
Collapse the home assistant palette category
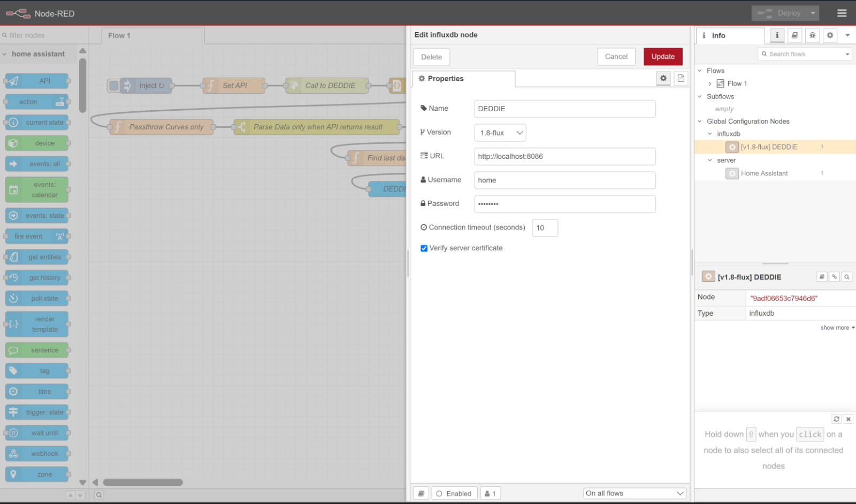(x=5, y=54)
